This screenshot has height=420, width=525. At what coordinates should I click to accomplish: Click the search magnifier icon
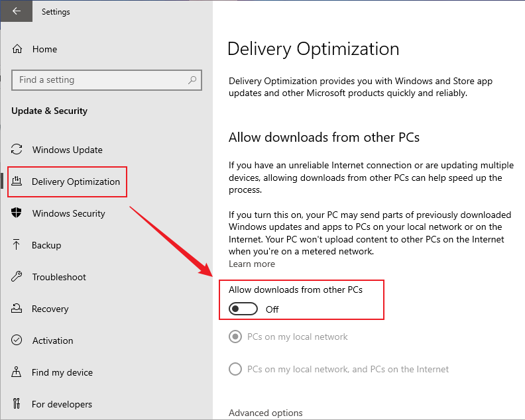pyautogui.click(x=192, y=80)
